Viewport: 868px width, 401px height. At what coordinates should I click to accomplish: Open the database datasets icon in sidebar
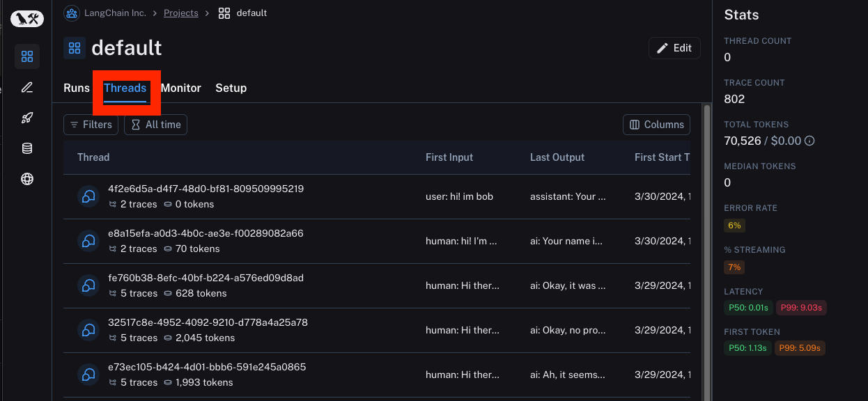27,148
